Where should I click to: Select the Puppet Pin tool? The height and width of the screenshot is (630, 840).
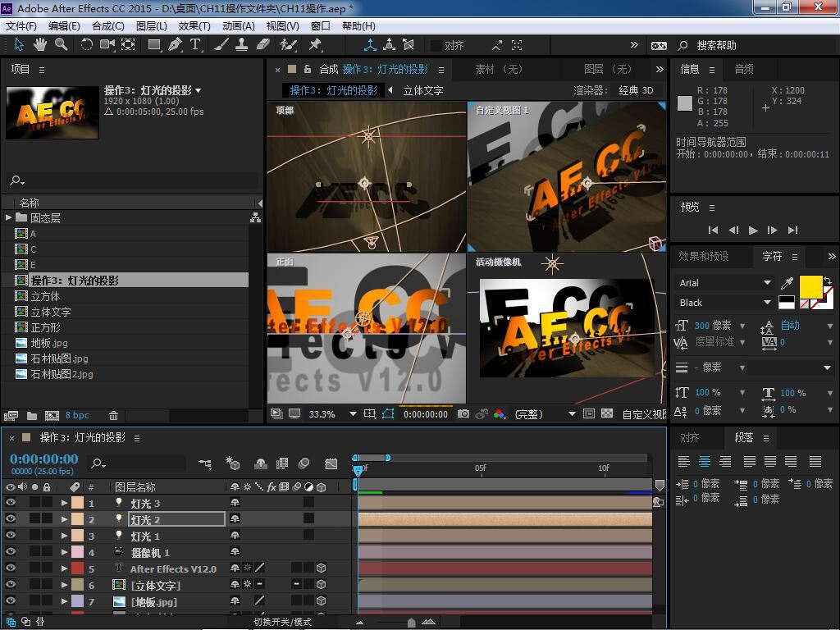click(315, 45)
